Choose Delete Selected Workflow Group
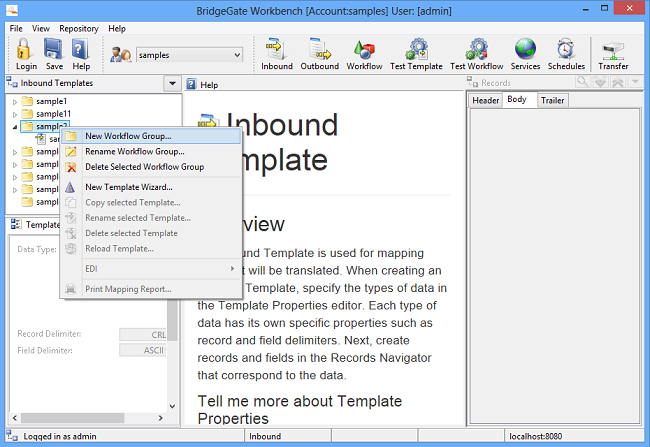This screenshot has height=447, width=650. (x=151, y=167)
